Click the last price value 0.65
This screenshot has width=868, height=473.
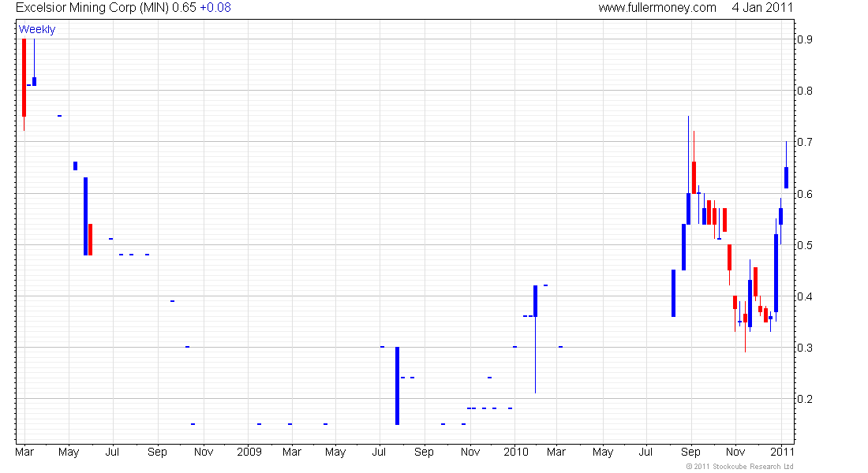pyautogui.click(x=184, y=8)
